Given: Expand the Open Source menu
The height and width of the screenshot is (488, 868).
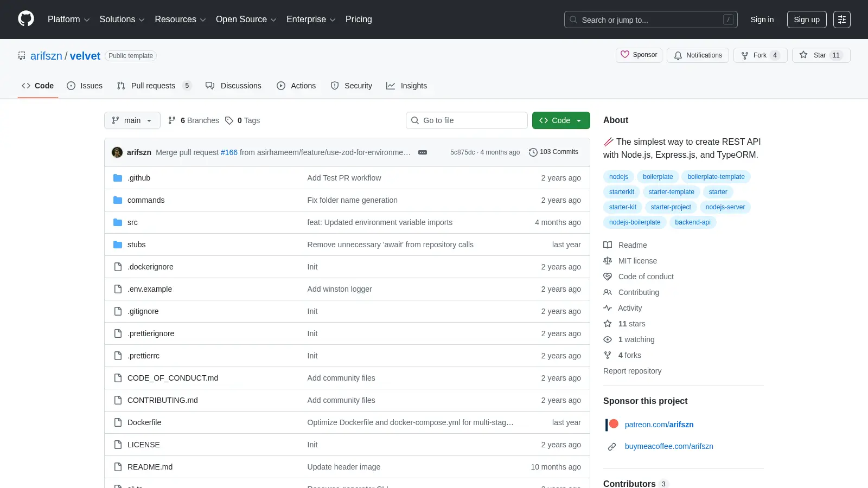Looking at the screenshot, I should [x=246, y=20].
